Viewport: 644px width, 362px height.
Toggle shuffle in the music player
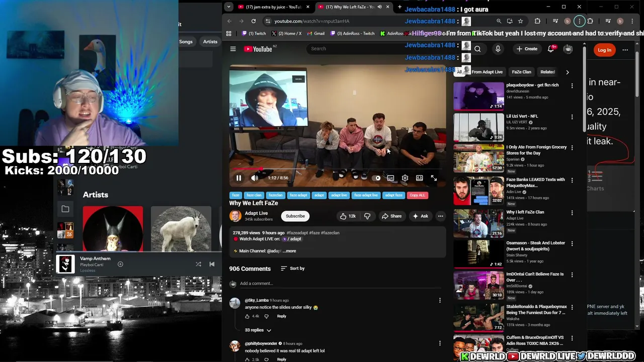click(x=198, y=264)
